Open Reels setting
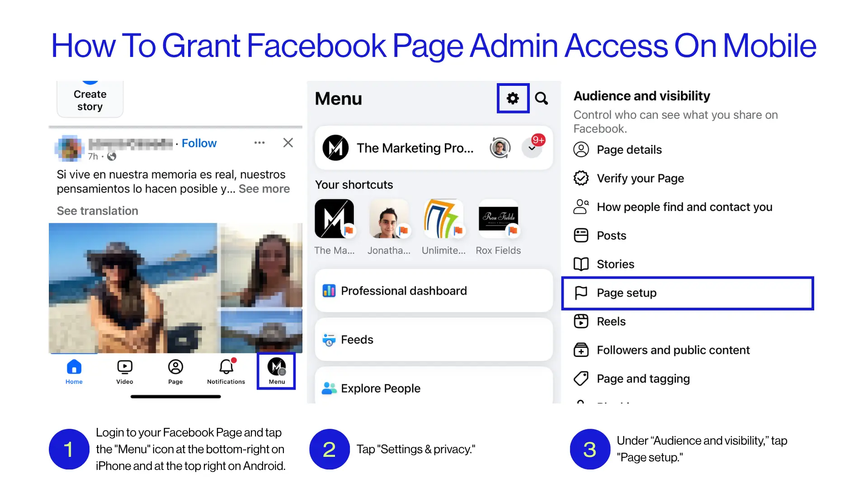 pos(687,321)
